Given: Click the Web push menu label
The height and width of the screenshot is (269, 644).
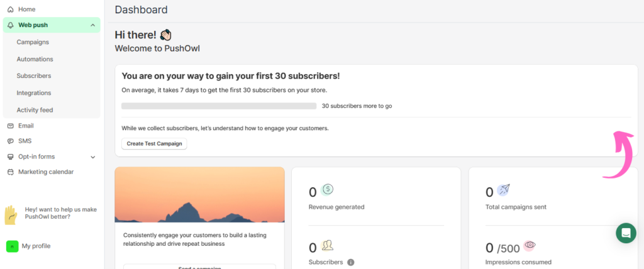Looking at the screenshot, I should click(33, 25).
